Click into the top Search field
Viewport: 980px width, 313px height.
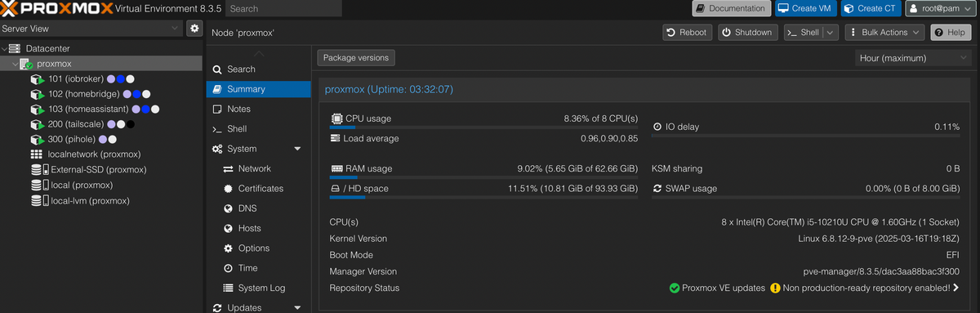coord(283,9)
